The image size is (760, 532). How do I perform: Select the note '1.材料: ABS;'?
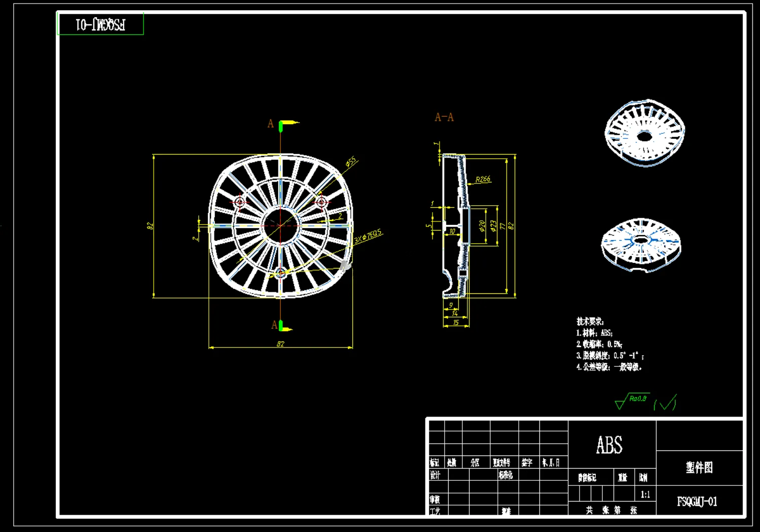click(594, 333)
